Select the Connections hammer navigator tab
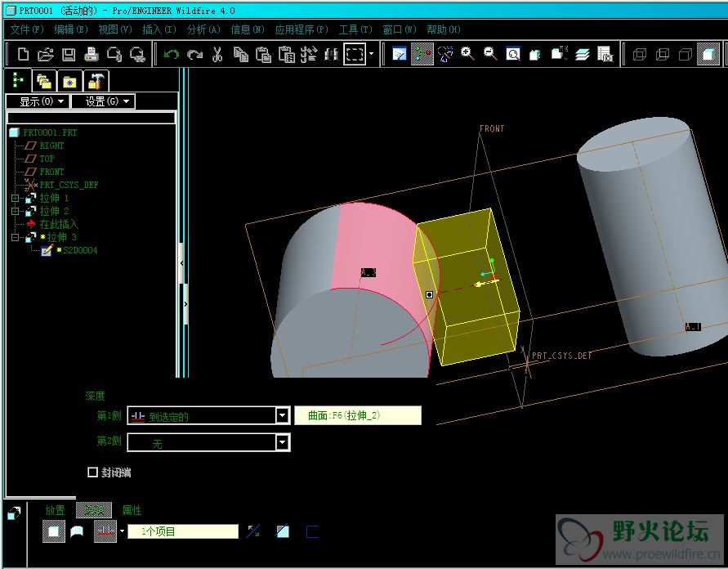 [x=96, y=82]
